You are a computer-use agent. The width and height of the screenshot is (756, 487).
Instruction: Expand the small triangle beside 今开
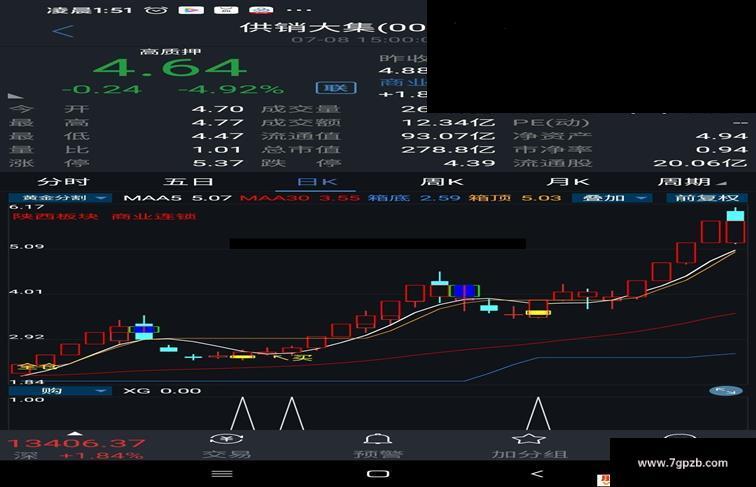pyautogui.click(x=15, y=96)
